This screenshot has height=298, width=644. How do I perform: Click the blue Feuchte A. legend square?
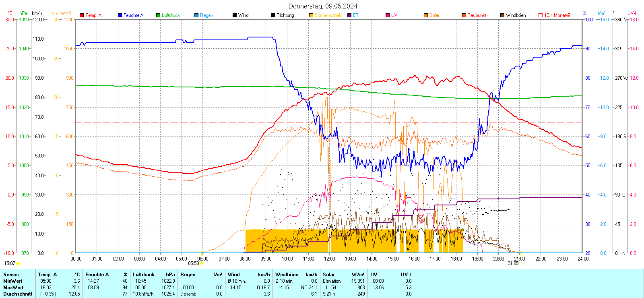pos(120,15)
